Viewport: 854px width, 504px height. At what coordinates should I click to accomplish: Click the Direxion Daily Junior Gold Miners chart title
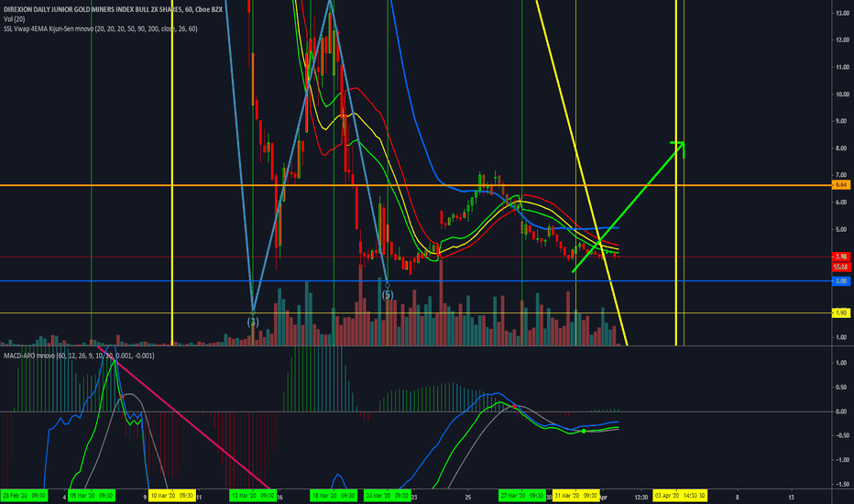pos(112,10)
